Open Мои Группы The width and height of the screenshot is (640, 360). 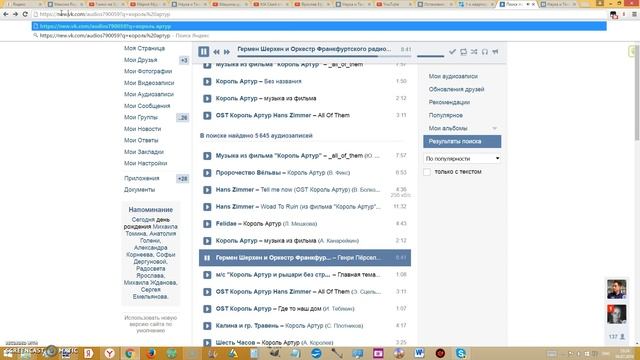(141, 117)
